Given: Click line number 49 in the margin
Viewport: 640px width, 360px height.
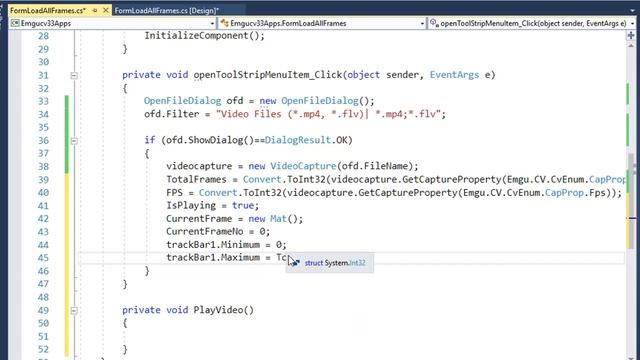Looking at the screenshot, I should tap(43, 310).
